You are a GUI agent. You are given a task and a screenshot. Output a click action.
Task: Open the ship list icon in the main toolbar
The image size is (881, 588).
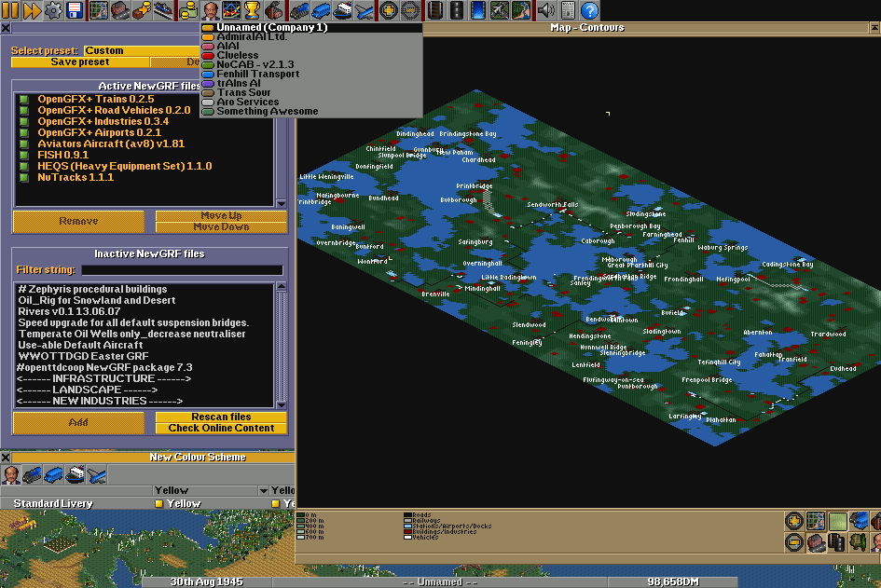click(342, 10)
